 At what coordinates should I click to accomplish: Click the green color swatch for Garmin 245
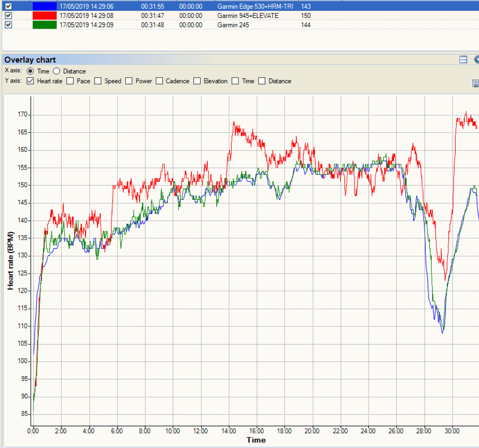tap(44, 25)
